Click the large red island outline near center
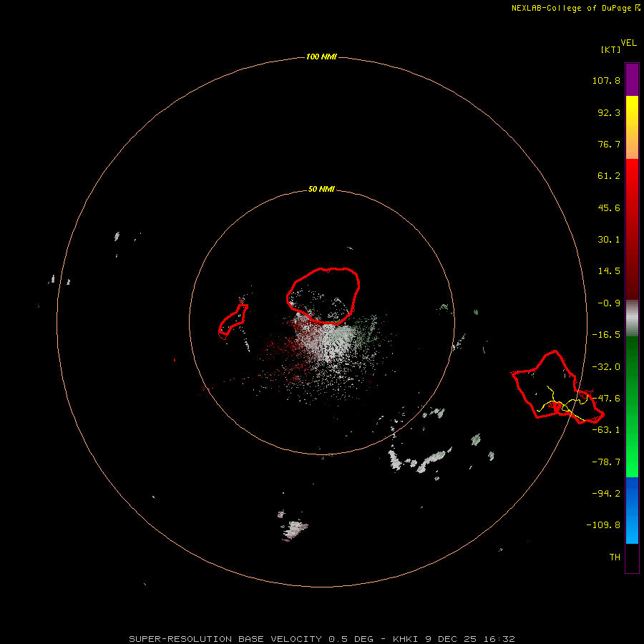Screen dimensions: 644x644 point(323,296)
